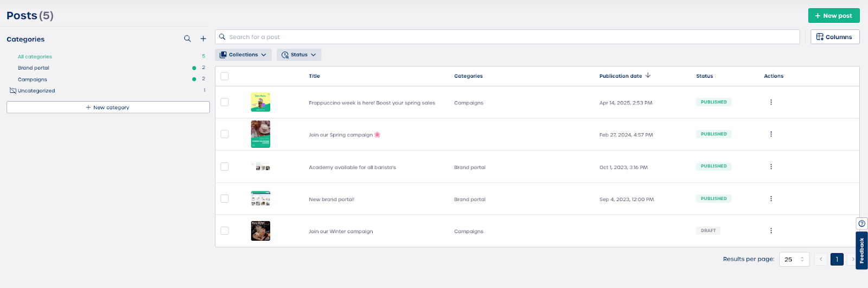Open actions menu for Join our Winter campaign
The image size is (868, 288).
(771, 231)
